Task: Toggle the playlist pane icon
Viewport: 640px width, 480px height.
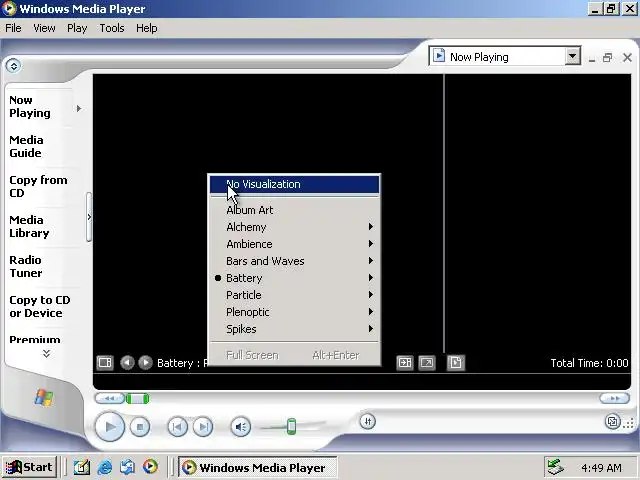Action: (456, 363)
